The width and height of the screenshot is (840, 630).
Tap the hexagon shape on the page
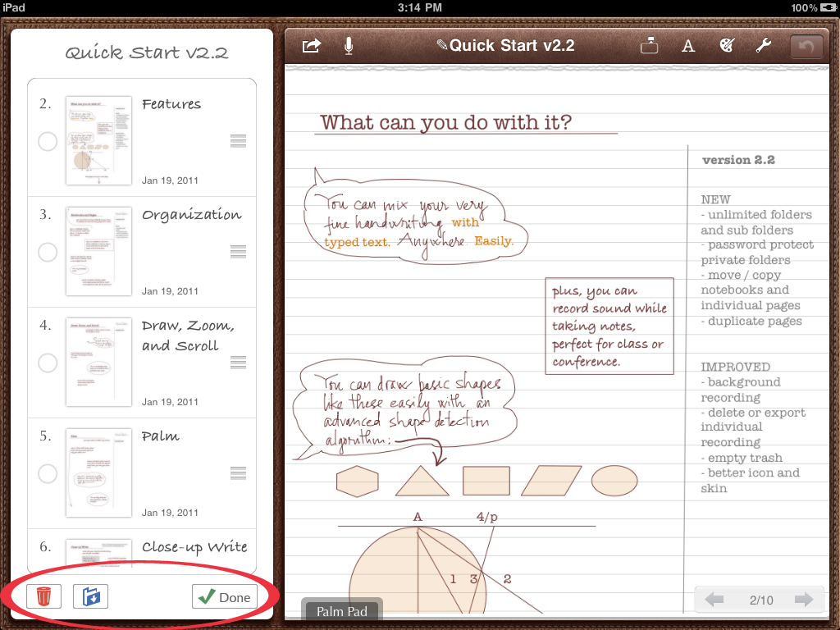click(x=358, y=481)
